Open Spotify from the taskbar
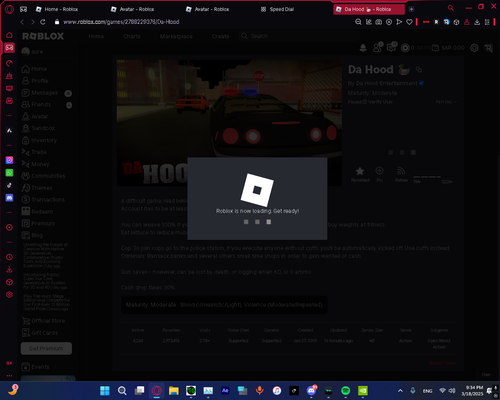 tap(346, 390)
